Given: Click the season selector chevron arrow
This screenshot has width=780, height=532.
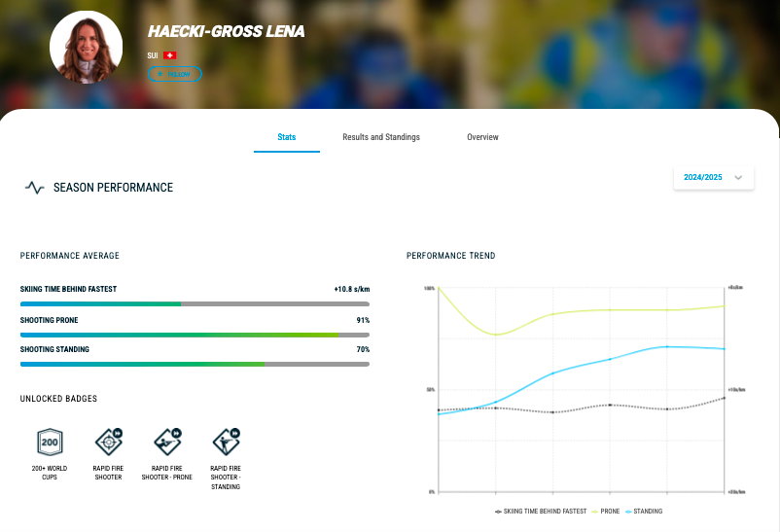Looking at the screenshot, I should 738,177.
